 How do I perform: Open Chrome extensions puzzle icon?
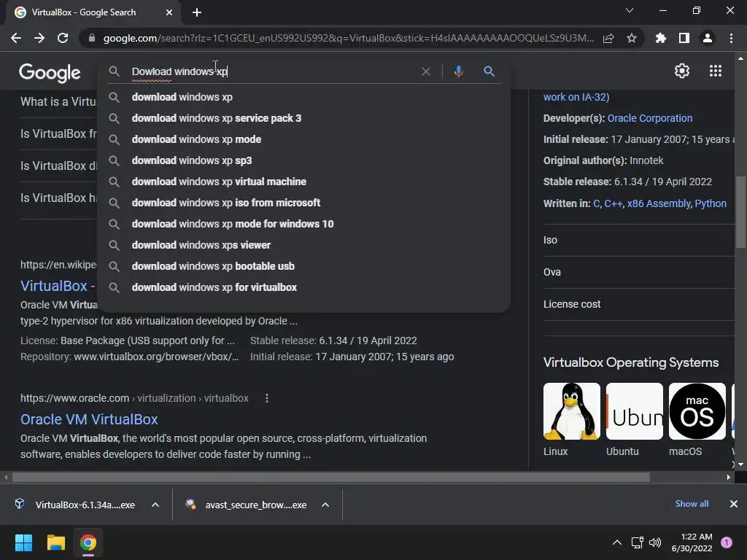(x=660, y=38)
